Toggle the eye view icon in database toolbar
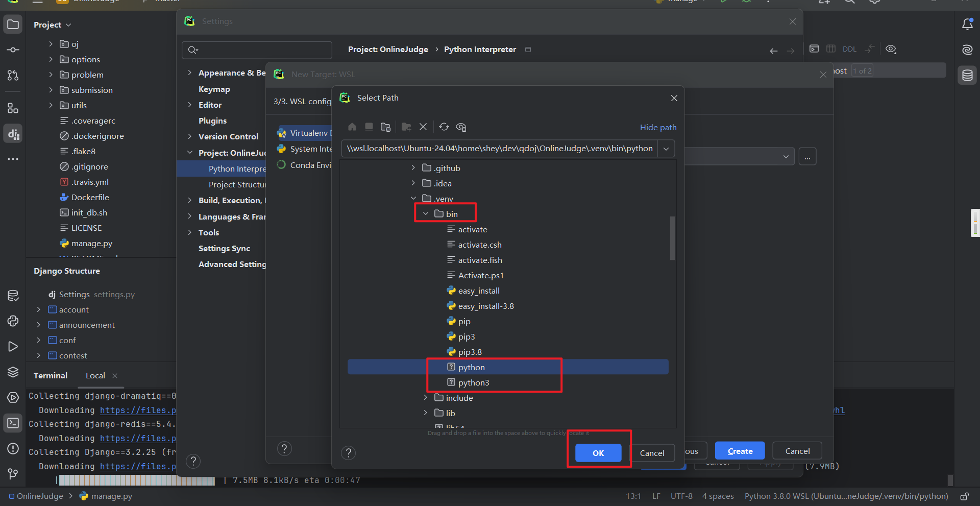 [x=891, y=49]
